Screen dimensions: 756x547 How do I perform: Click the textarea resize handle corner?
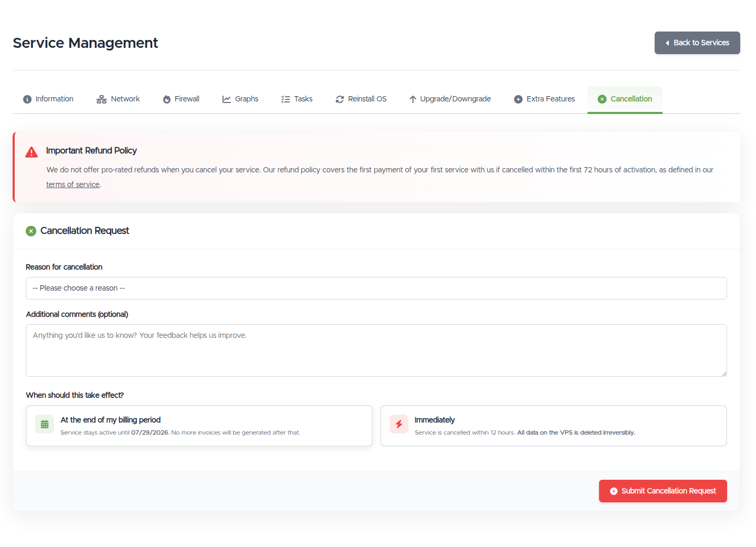tap(724, 374)
